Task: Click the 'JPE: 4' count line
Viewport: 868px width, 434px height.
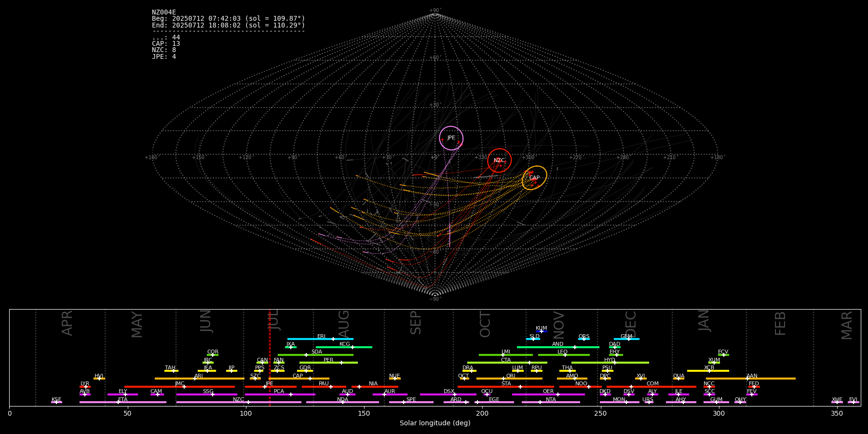Action: coord(164,56)
